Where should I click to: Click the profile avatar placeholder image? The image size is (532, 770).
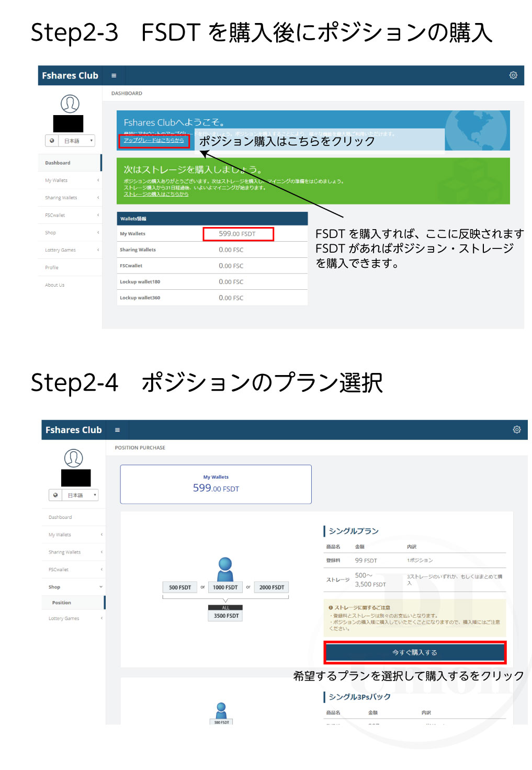(70, 104)
